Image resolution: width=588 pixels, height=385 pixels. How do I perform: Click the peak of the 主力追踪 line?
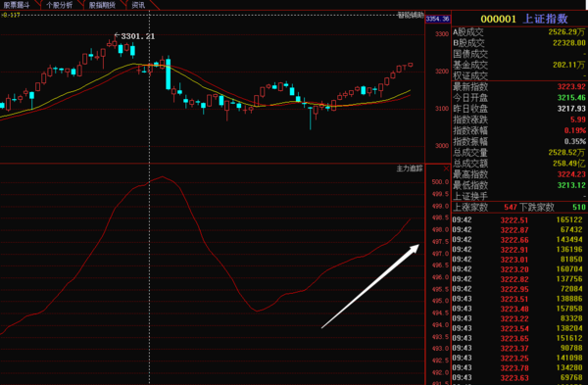(x=163, y=176)
